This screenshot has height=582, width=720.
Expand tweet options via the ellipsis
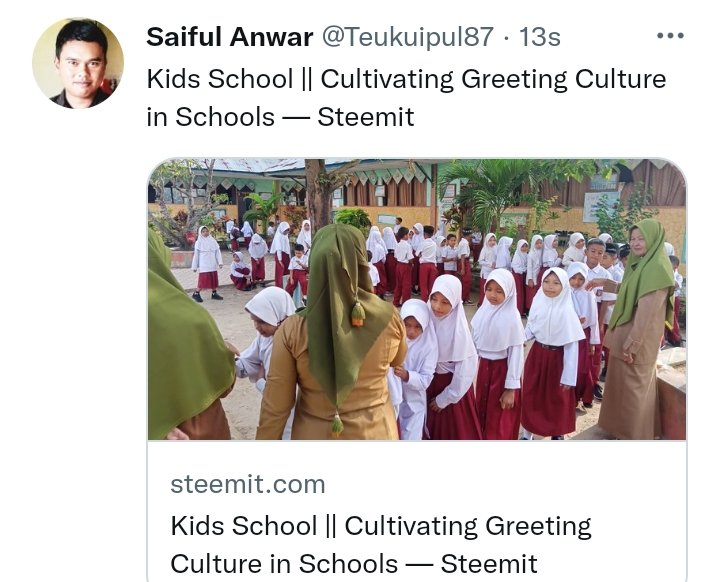(x=670, y=36)
